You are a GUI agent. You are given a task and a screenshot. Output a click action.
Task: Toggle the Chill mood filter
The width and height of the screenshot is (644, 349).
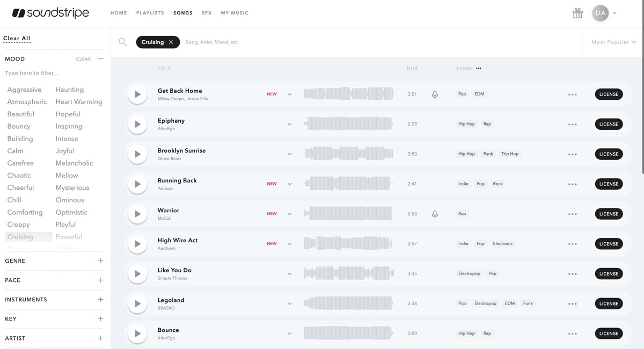pos(14,200)
